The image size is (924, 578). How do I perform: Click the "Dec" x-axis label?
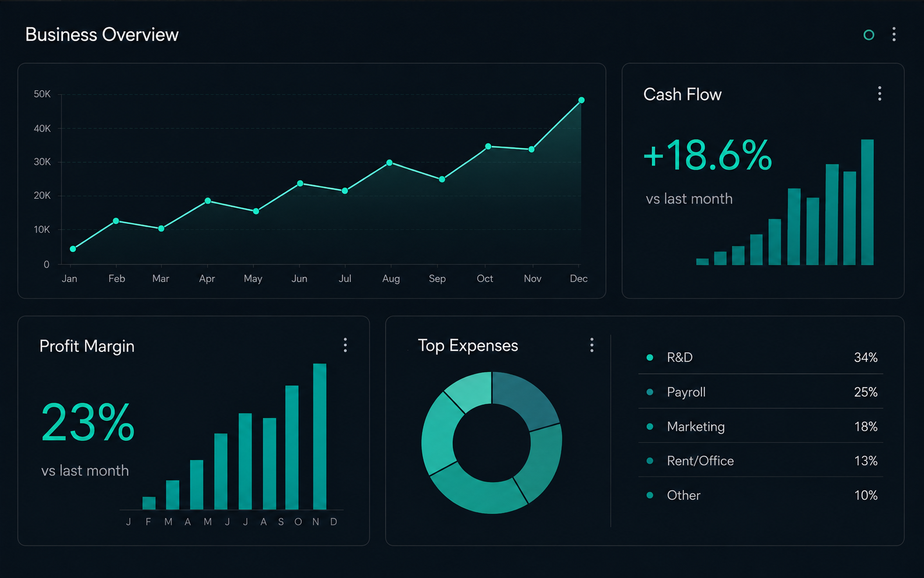(x=579, y=279)
